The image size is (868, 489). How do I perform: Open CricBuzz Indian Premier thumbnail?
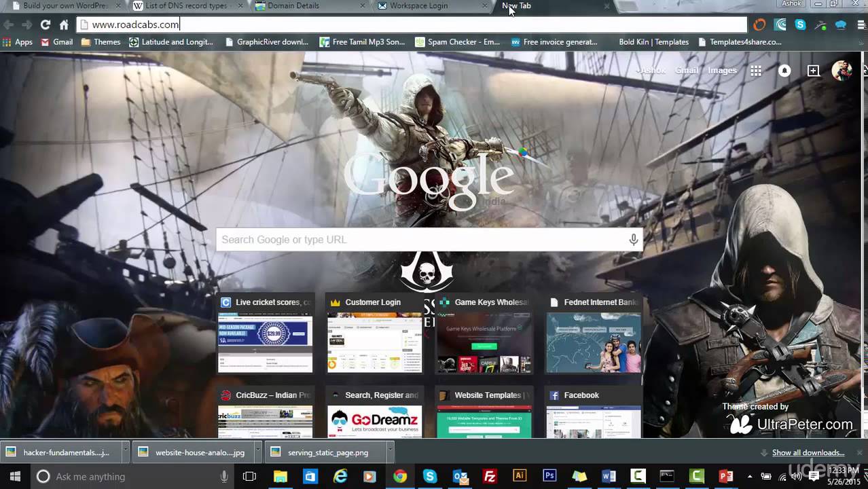point(266,413)
